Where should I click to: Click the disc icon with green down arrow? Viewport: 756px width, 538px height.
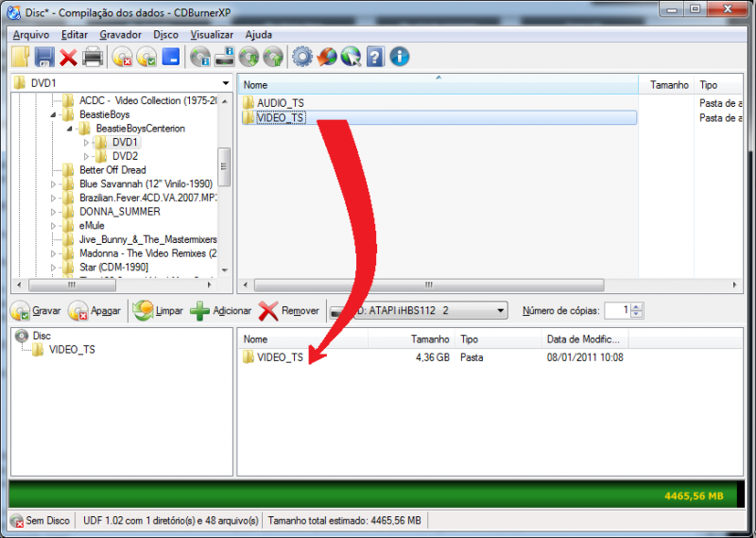[x=249, y=57]
